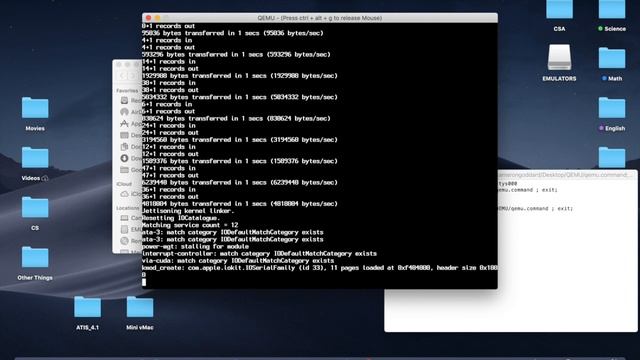The height and width of the screenshot is (360, 640).
Task: Click 'ttys000' line in Terminal window
Action: [508, 184]
